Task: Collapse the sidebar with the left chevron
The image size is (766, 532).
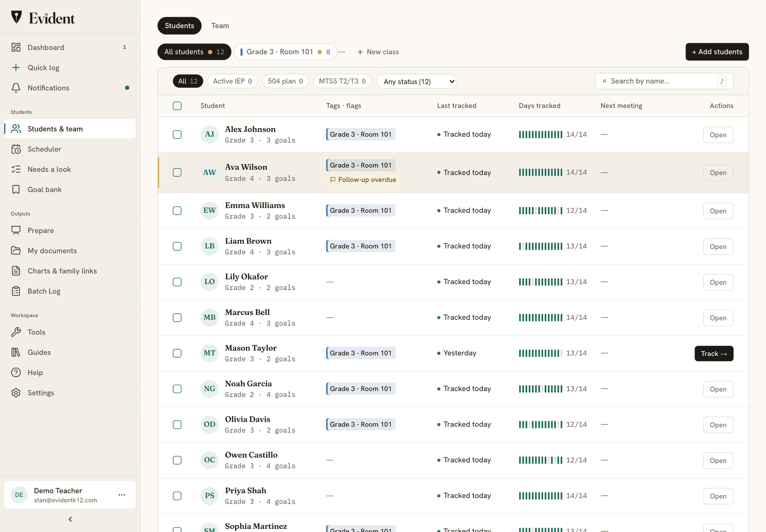Action: tap(70, 519)
